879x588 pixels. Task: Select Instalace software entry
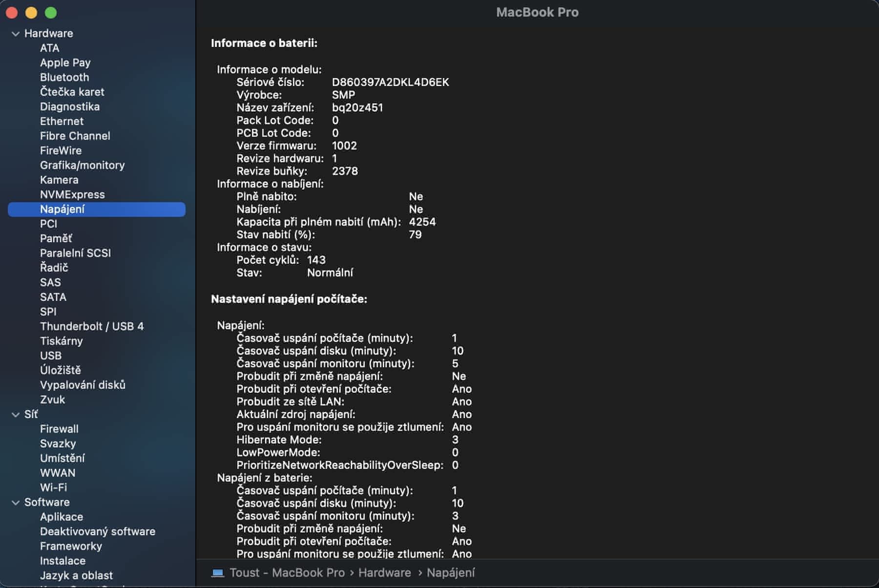[x=63, y=561]
